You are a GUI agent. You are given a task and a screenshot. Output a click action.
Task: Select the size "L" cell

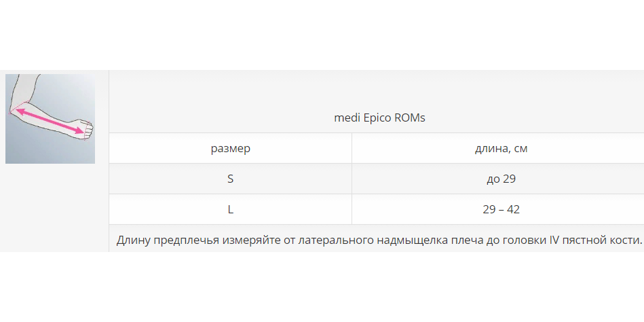[230, 209]
